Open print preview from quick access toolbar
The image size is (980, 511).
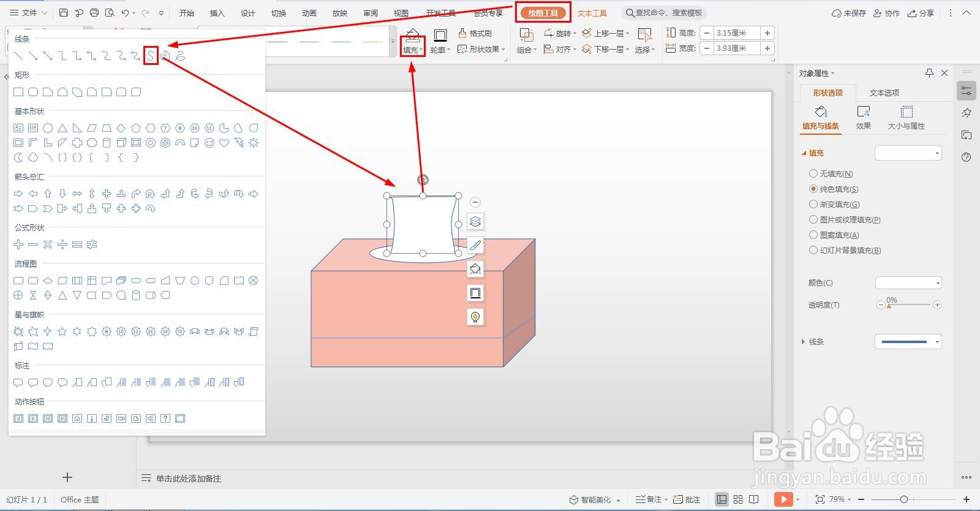(x=110, y=13)
